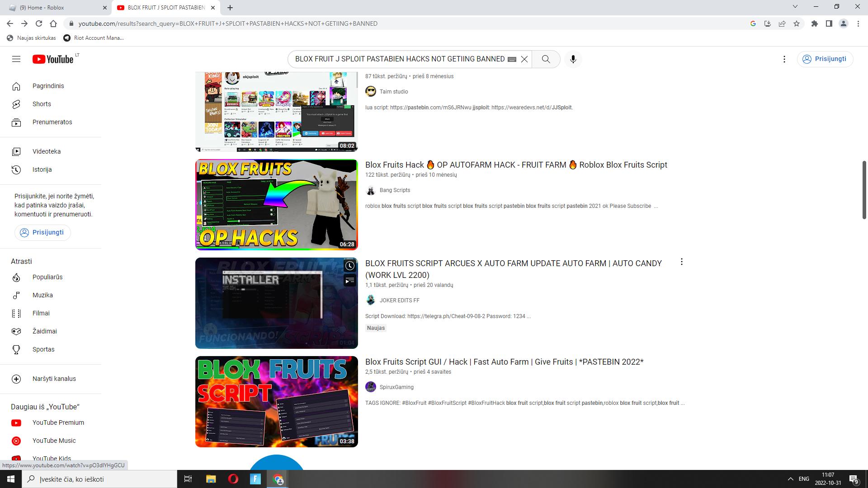The height and width of the screenshot is (488, 868).
Task: Start voice search with microphone icon
Action: coord(573,59)
